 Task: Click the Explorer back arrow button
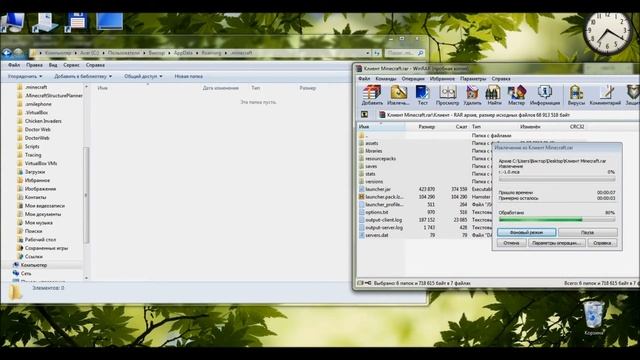7,53
